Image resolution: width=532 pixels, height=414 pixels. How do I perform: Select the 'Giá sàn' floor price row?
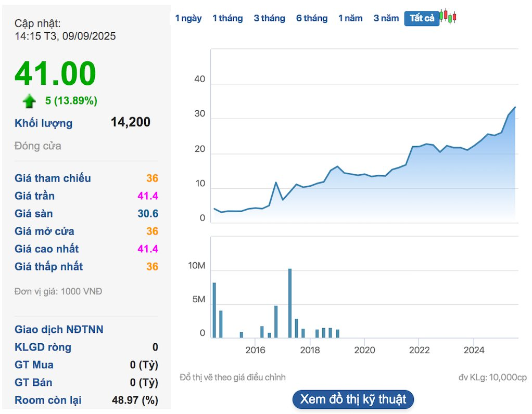click(x=86, y=214)
